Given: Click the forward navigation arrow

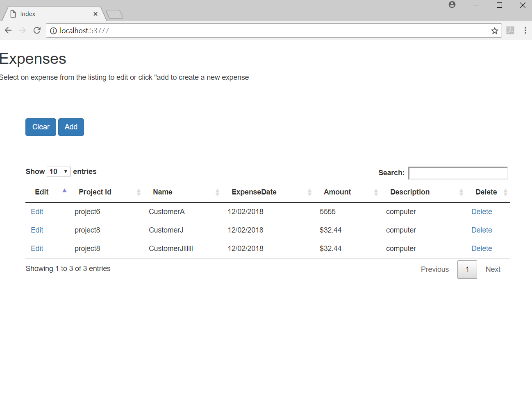Looking at the screenshot, I should [x=22, y=30].
